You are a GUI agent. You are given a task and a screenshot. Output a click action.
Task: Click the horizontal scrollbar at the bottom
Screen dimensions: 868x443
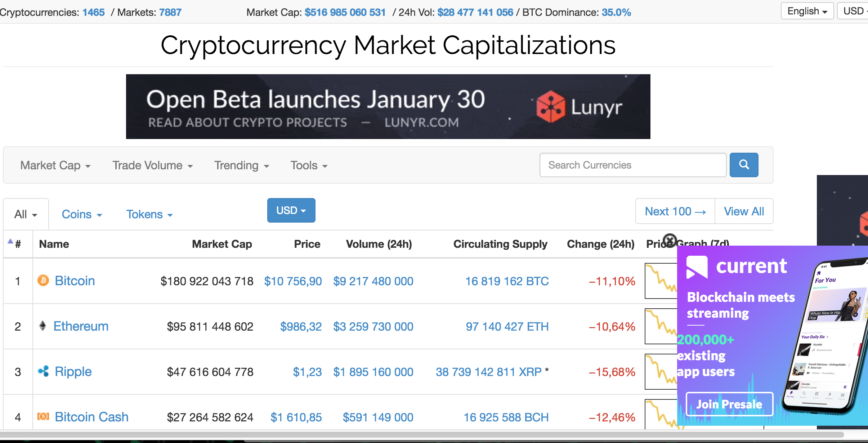pyautogui.click(x=421, y=434)
